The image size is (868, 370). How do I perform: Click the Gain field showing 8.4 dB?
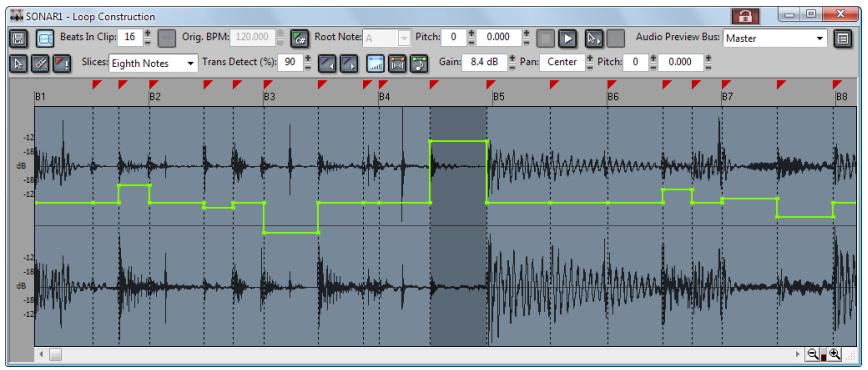[x=484, y=63]
